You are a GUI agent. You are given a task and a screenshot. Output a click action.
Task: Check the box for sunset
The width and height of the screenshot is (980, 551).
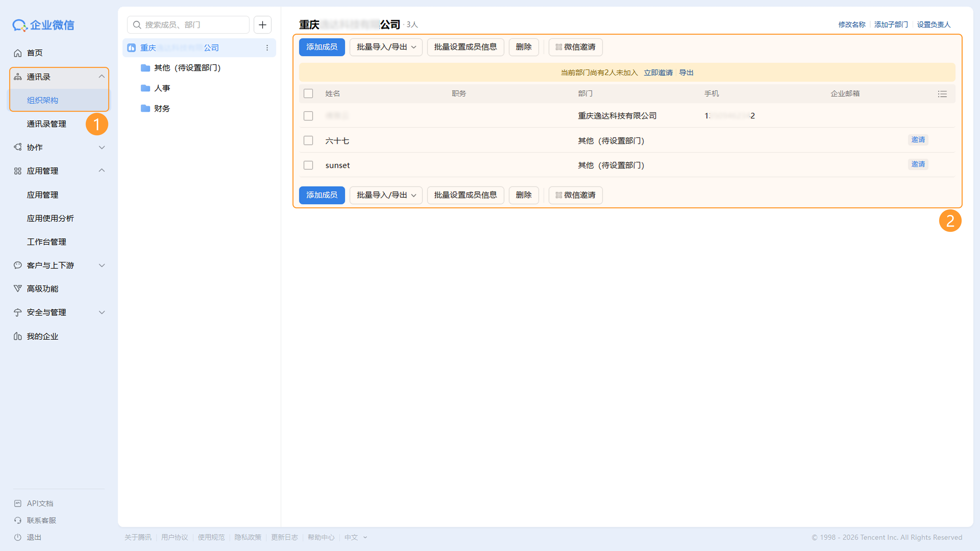coord(308,165)
